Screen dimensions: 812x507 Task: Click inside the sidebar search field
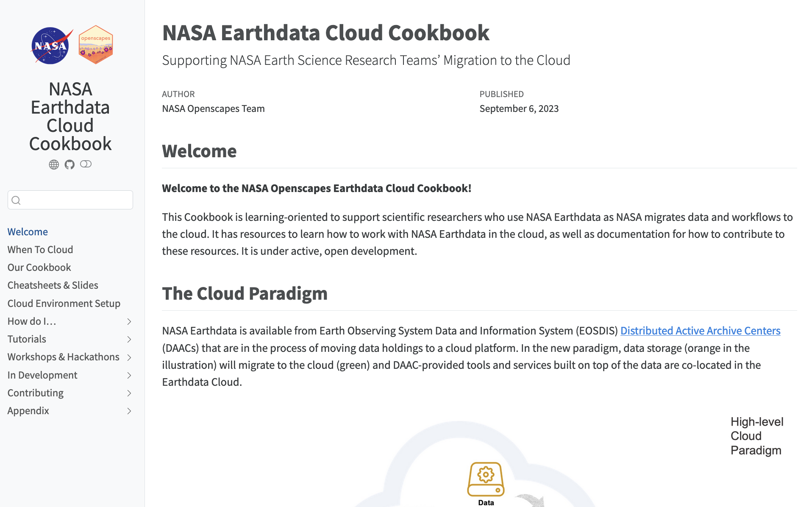[x=70, y=200]
